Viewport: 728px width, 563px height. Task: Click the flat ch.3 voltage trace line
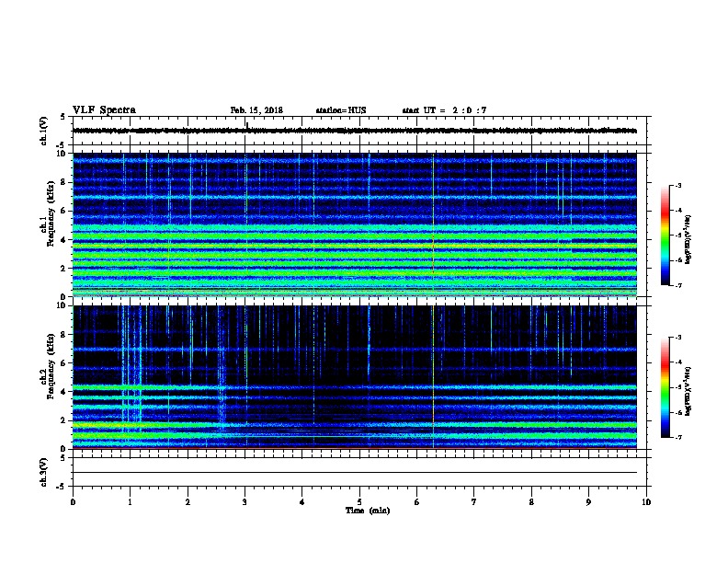pos(354,473)
